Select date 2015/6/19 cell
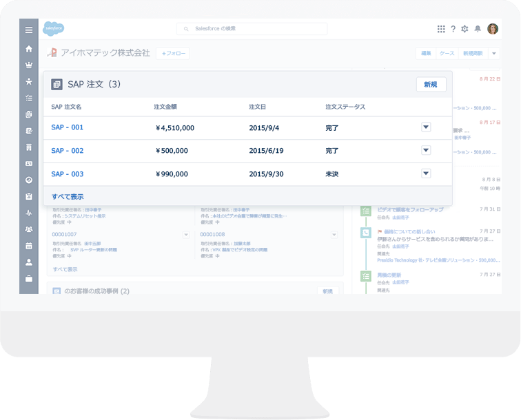 tap(266, 151)
